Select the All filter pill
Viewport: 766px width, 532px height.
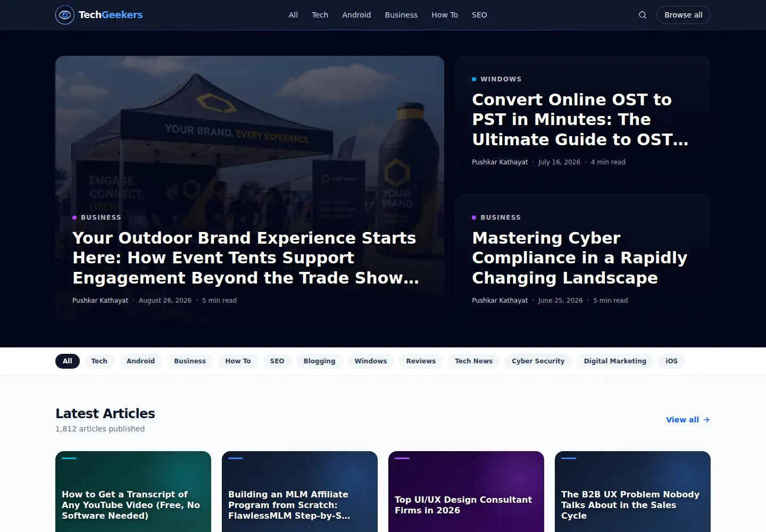[68, 361]
